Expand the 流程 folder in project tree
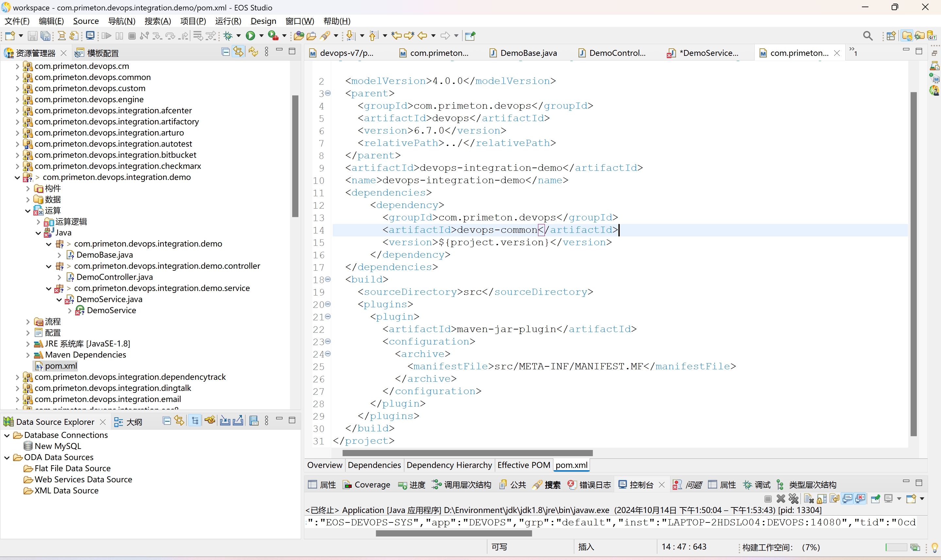The image size is (941, 560). (x=27, y=322)
